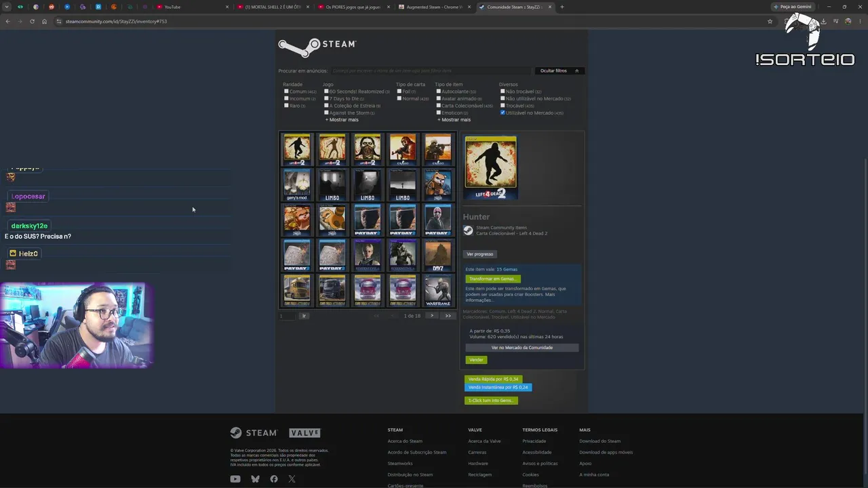Switch to the Os PIORES jogos tab
This screenshot has height=488, width=868.
[x=355, y=7]
